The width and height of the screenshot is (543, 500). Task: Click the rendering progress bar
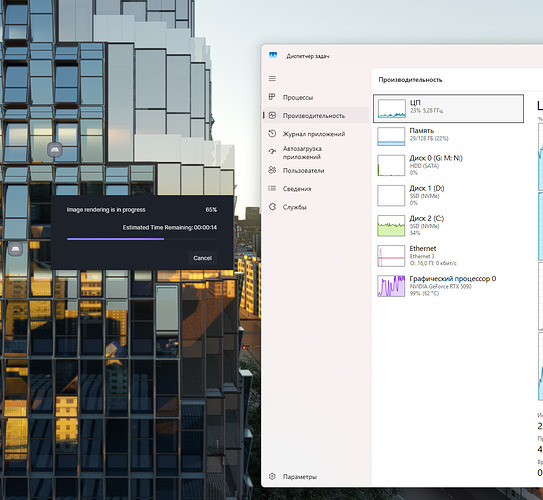[x=142, y=239]
